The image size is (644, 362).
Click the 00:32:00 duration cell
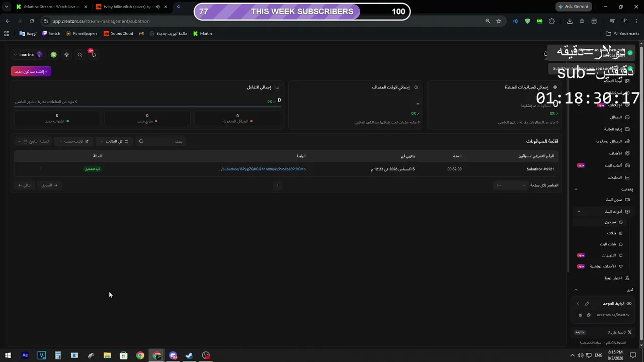[x=454, y=169]
